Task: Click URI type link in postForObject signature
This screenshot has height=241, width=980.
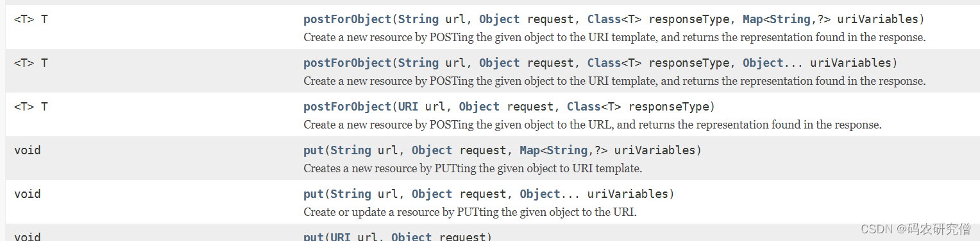Action: point(408,107)
